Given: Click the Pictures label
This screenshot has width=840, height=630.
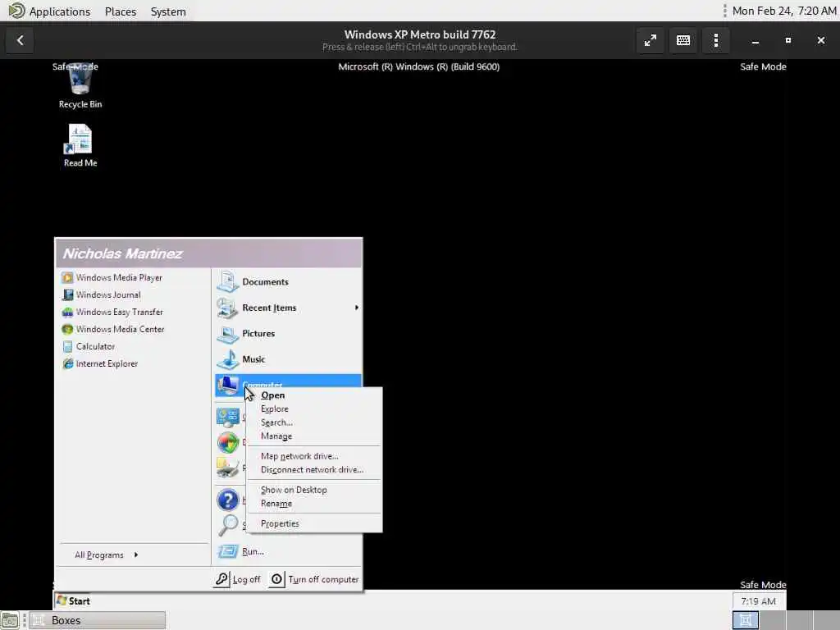Looking at the screenshot, I should coord(258,333).
